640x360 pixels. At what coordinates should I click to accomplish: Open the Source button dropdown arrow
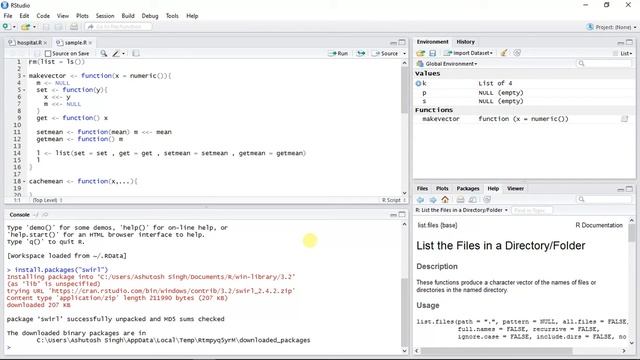pos(404,53)
